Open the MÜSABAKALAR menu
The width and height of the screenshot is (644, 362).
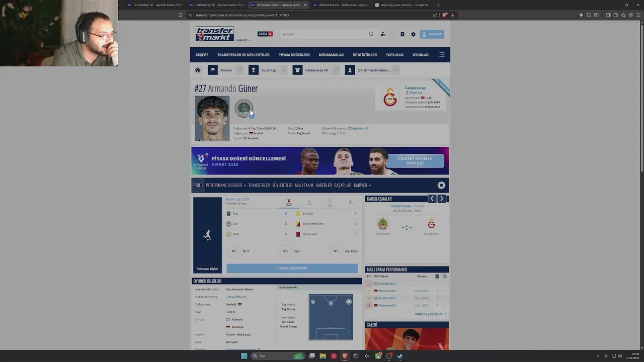point(331,55)
